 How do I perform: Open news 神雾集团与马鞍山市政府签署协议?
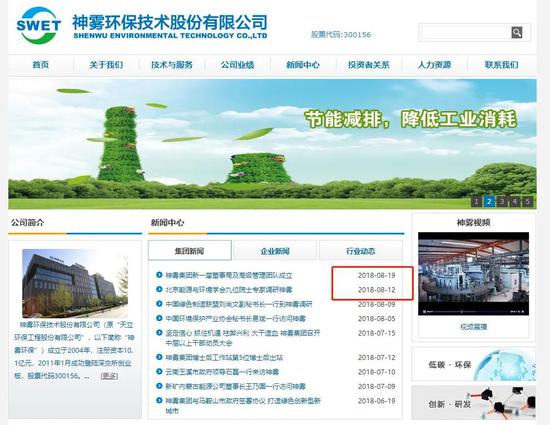point(243,405)
